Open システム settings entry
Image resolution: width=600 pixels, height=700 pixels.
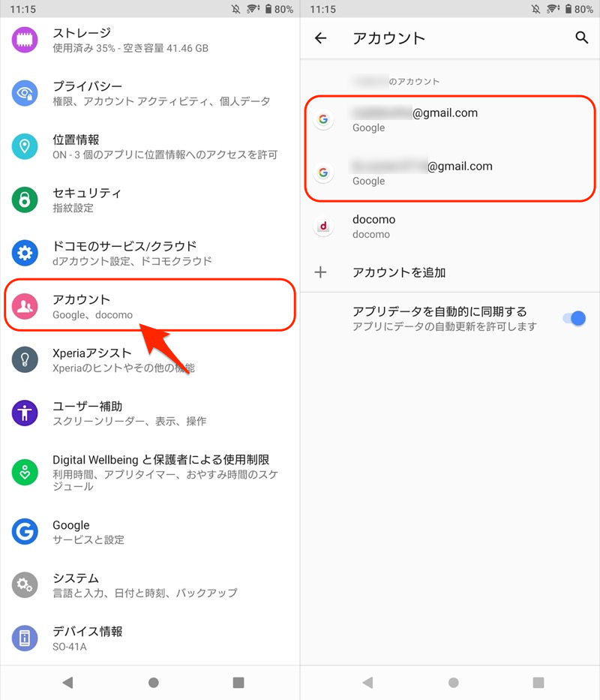point(150,584)
